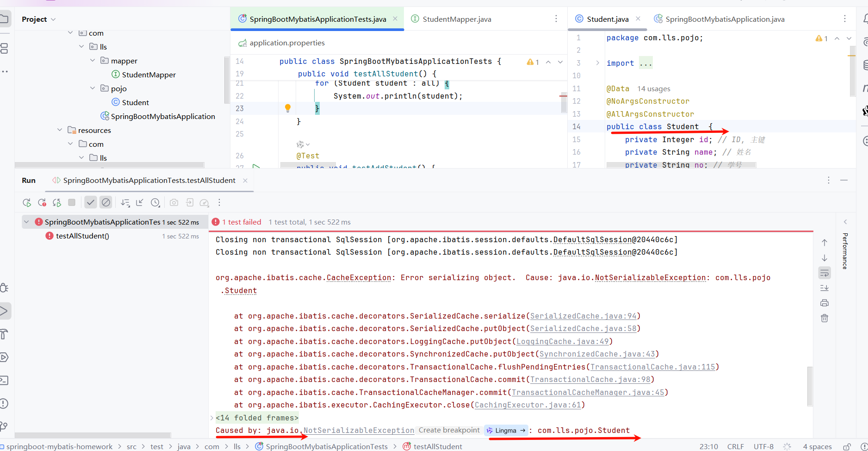Click Create breakpoint link
This screenshot has height=451, width=868.
point(449,430)
